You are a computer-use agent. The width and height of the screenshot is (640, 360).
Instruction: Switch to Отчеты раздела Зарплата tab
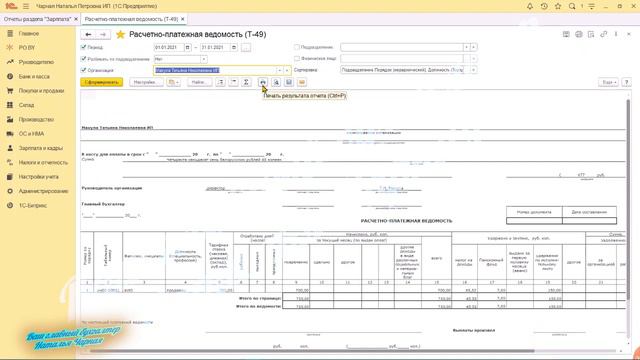tap(38, 19)
